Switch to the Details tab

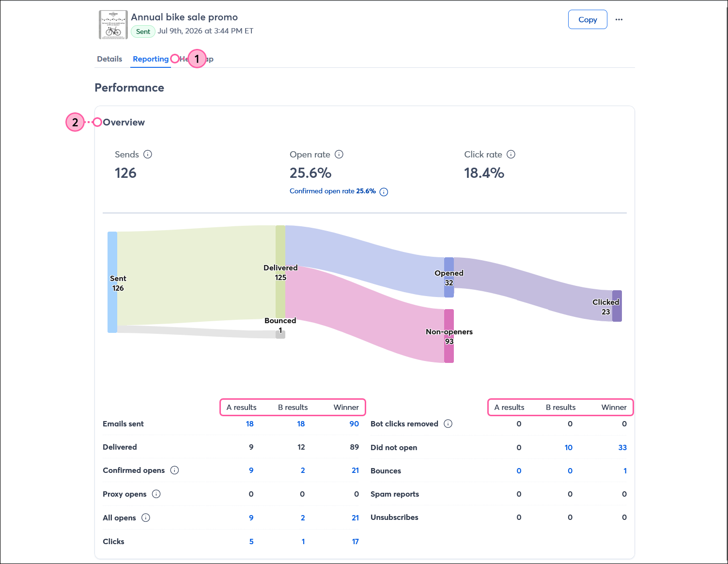pos(109,59)
